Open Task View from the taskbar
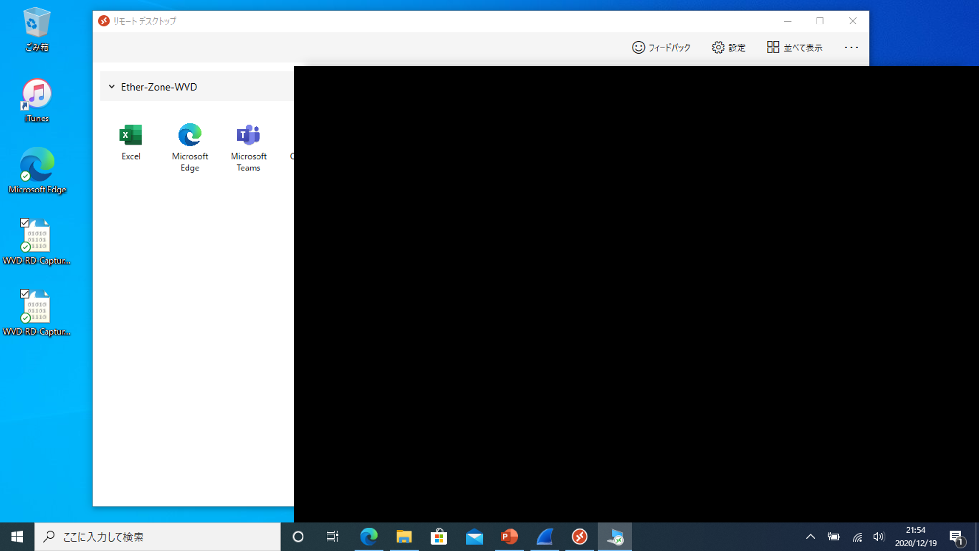 (332, 537)
